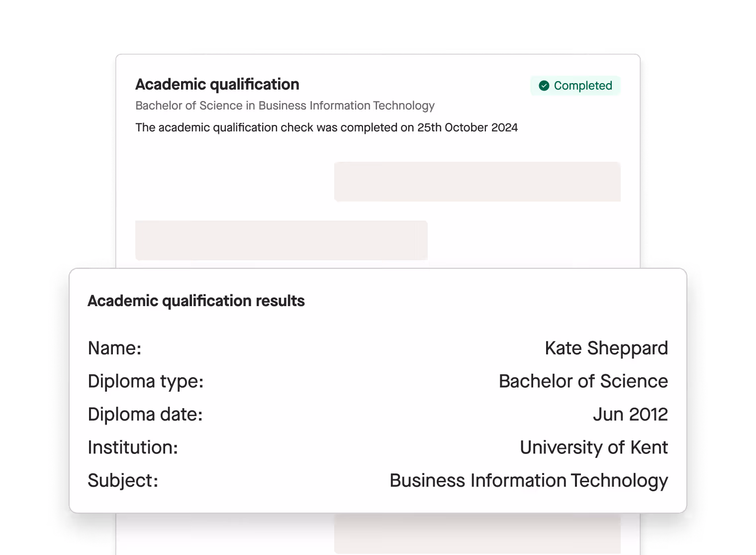Click the check completed on 25th October 2024 text
Screen dimensions: 756x555
point(326,127)
